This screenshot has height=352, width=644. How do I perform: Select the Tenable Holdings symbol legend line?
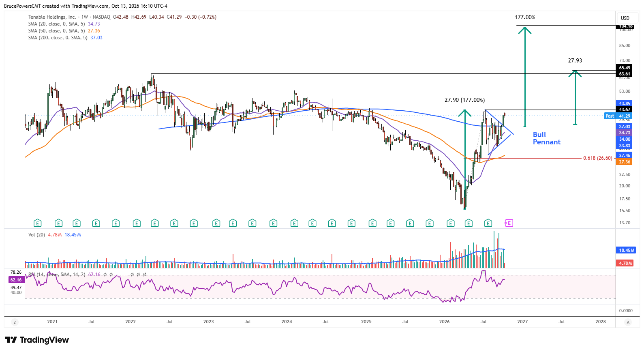click(x=122, y=17)
